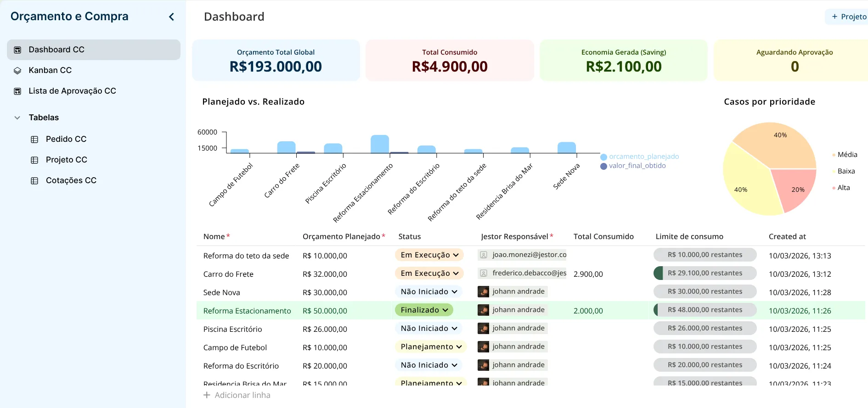Toggle the orcamento_planejado legend series
The image size is (868, 408).
pyautogui.click(x=639, y=157)
